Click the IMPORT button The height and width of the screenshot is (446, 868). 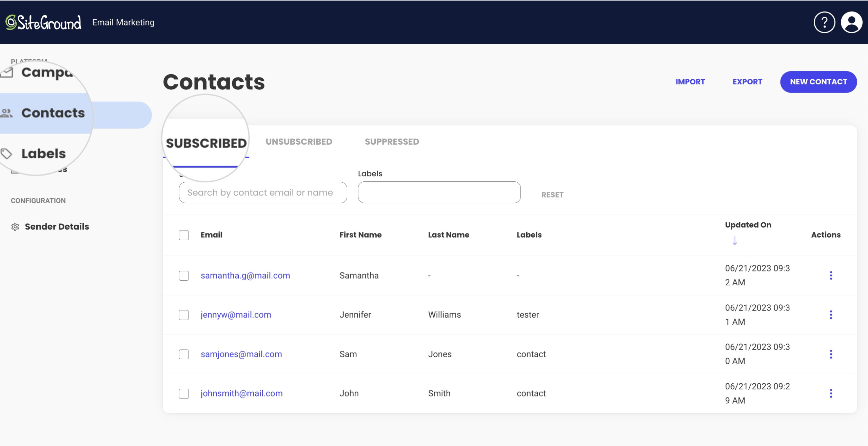(690, 81)
